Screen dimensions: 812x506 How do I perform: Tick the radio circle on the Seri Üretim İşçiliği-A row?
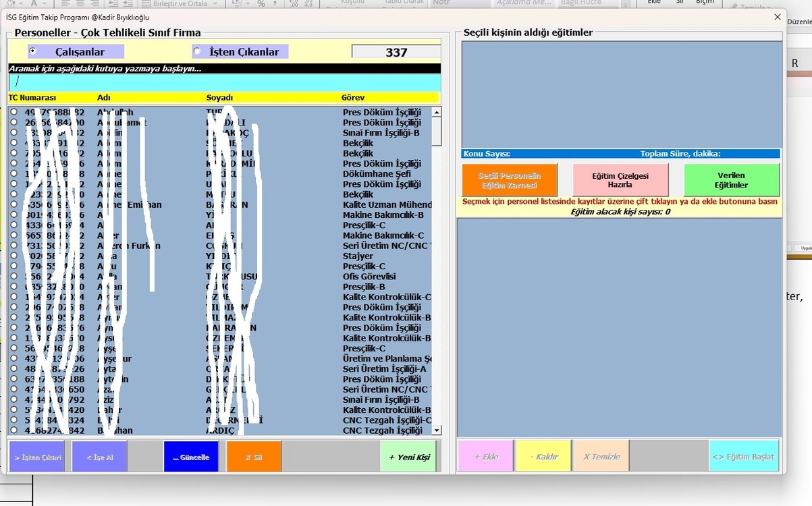13,368
